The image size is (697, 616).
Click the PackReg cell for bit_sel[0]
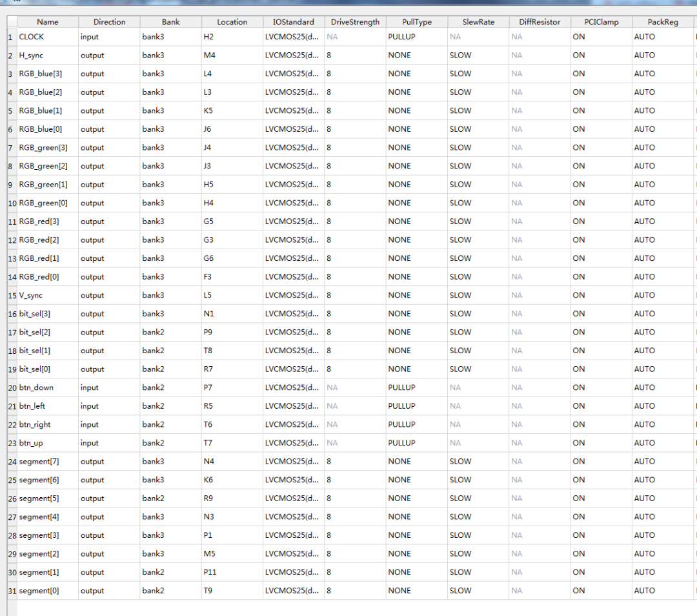[662, 369]
